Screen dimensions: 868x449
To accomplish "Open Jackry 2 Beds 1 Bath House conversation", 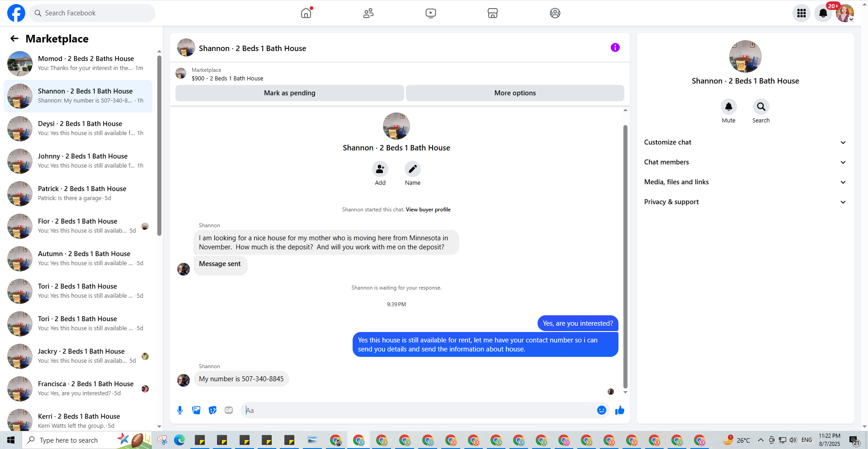I will [78, 356].
